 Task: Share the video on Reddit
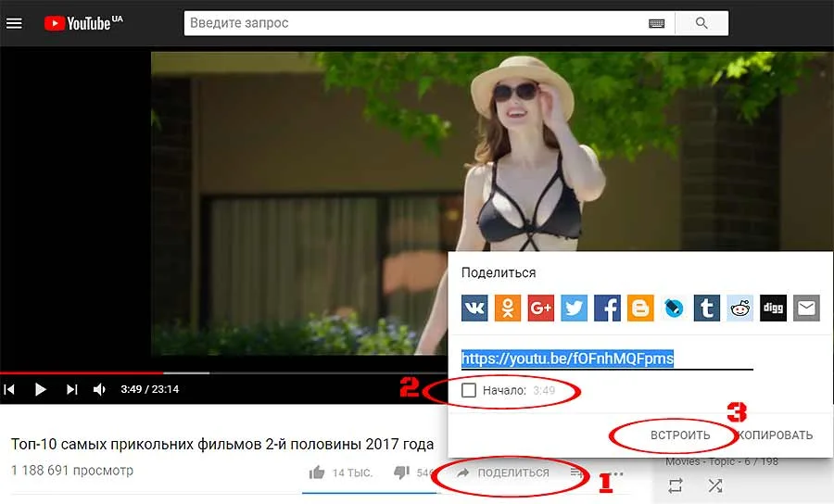coord(739,309)
